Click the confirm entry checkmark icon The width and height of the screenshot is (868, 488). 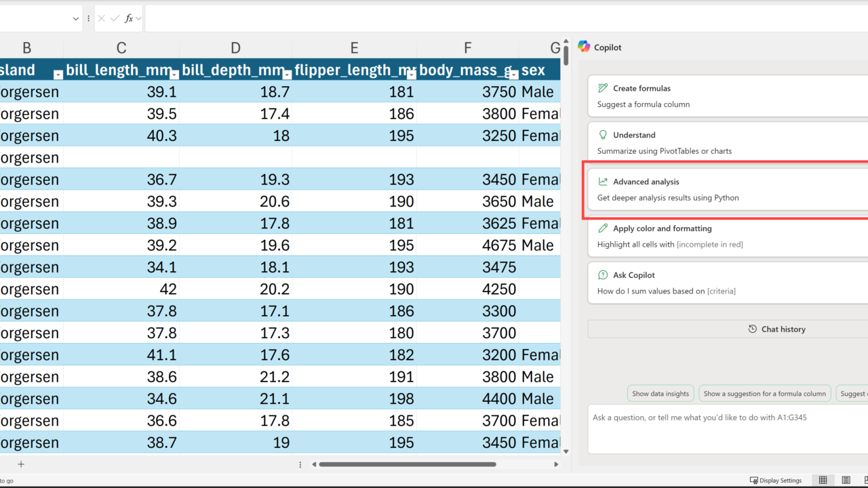[115, 19]
